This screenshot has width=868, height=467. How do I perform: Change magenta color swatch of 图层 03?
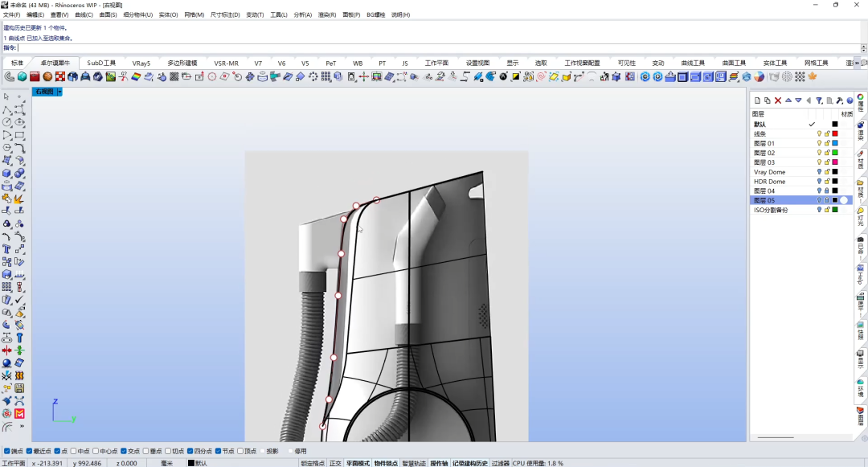835,162
